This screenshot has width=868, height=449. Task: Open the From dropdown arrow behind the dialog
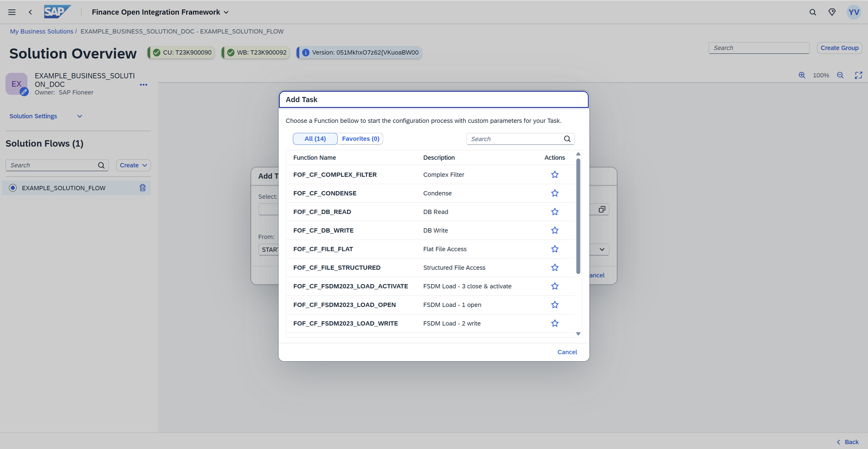602,249
